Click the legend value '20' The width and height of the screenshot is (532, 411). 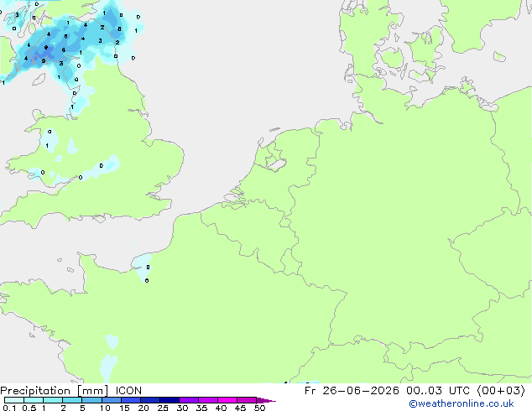click(143, 408)
